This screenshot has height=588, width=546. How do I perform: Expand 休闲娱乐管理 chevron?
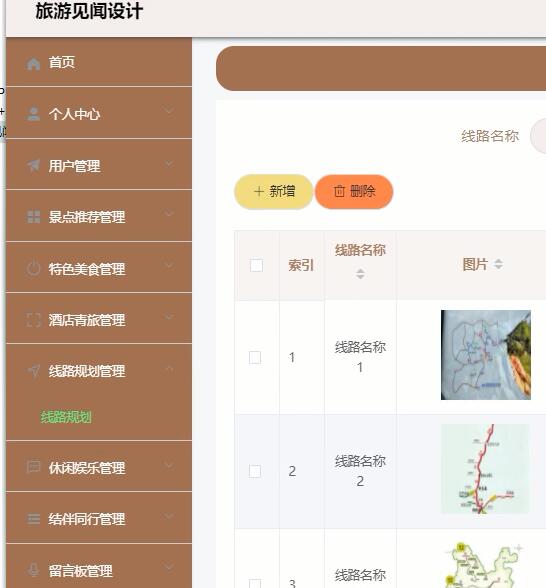tap(169, 465)
